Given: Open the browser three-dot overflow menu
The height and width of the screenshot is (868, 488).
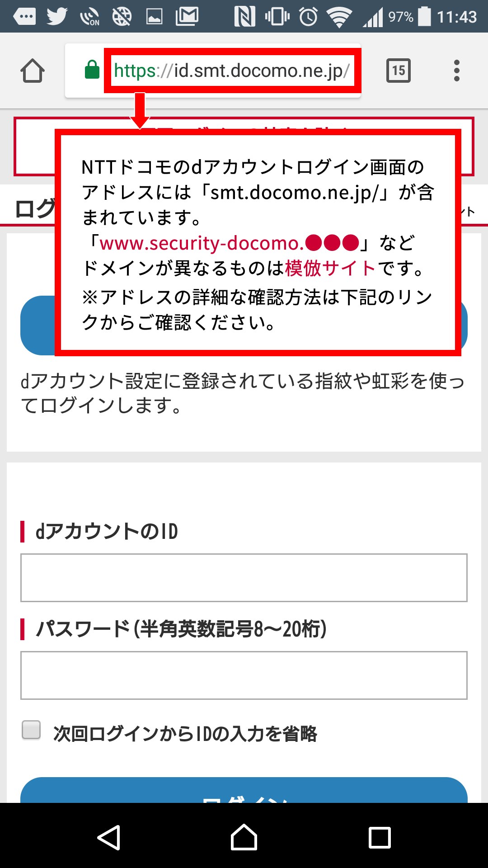Looking at the screenshot, I should tap(457, 71).
